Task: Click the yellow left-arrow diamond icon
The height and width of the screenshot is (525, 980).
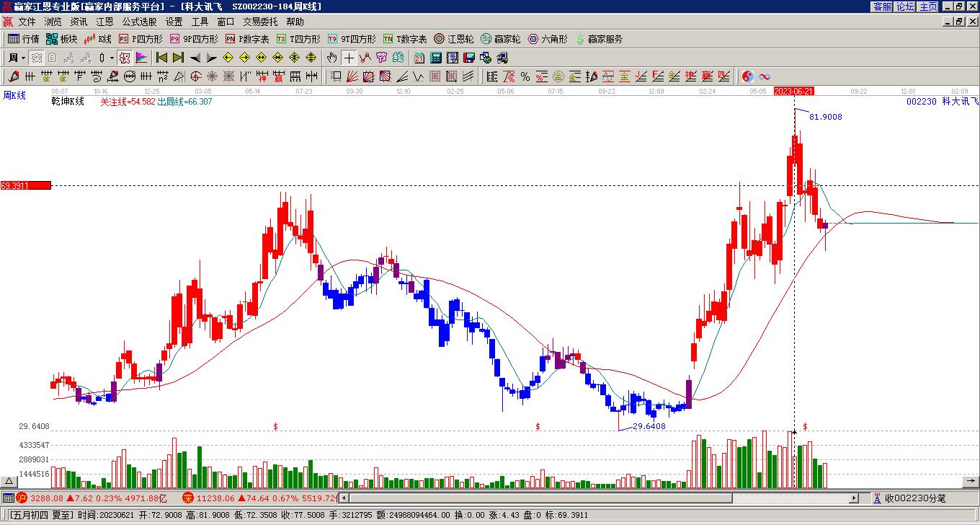Action: tap(228, 58)
